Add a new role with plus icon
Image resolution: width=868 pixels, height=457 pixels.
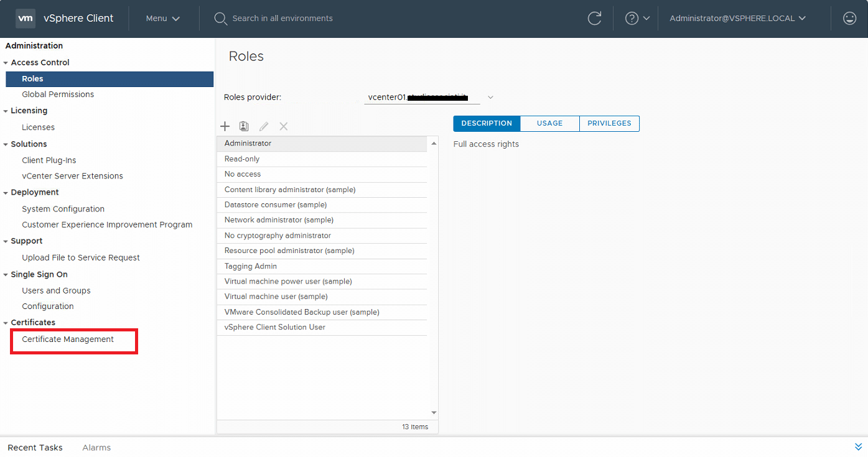point(225,126)
